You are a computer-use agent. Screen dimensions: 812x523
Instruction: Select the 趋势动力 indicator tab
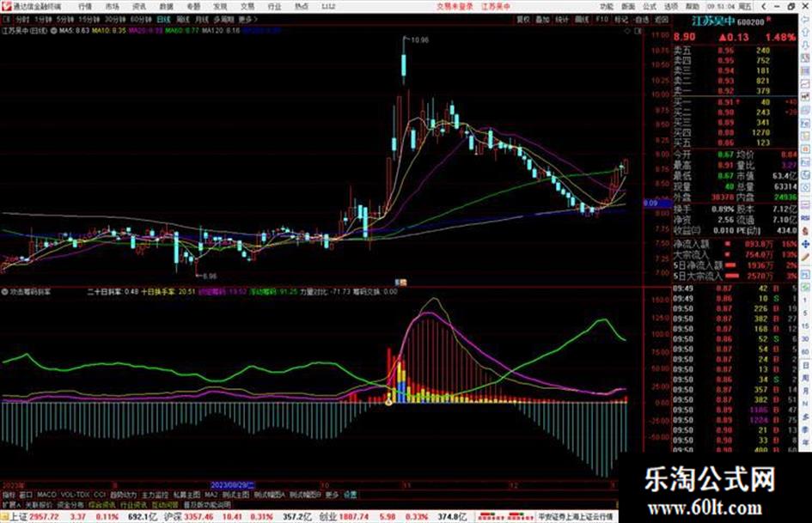[x=123, y=495]
